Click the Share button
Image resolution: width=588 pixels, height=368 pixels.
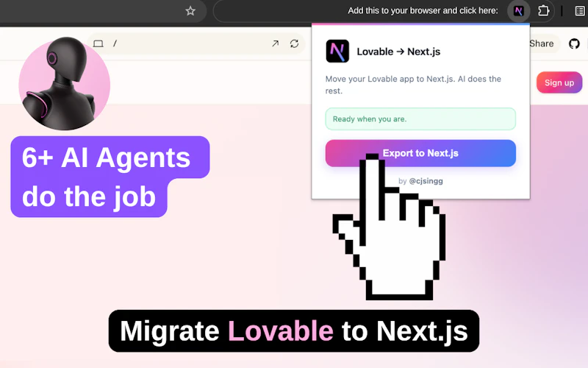pos(541,43)
